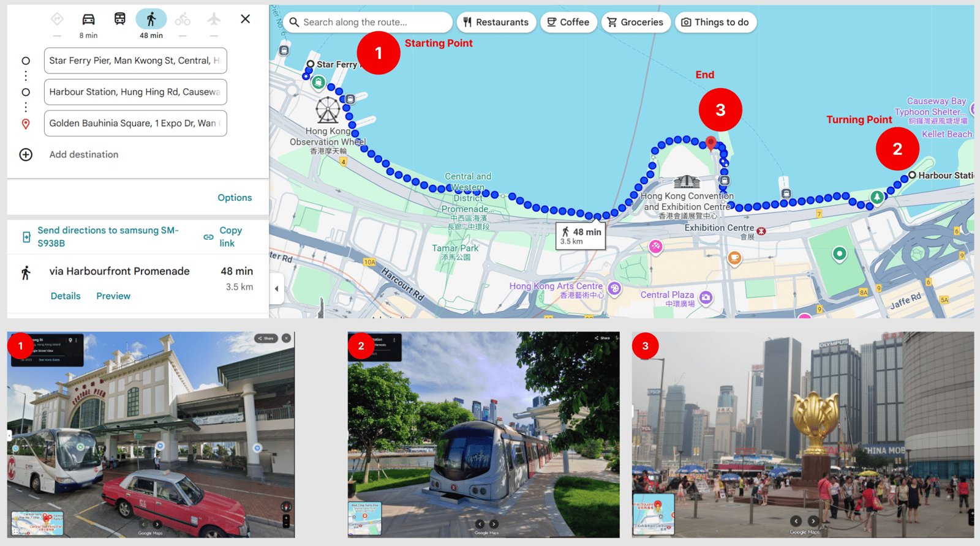Collapse the side panel with arrow
The width and height of the screenshot is (980, 546).
tap(276, 288)
